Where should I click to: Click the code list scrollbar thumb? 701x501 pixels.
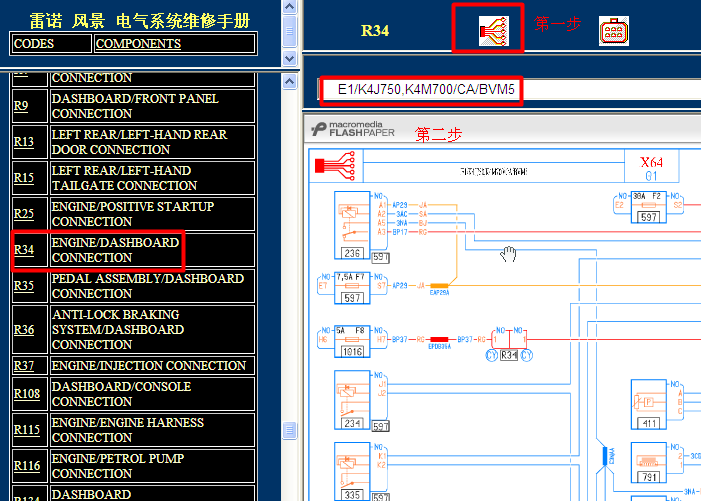point(290,430)
